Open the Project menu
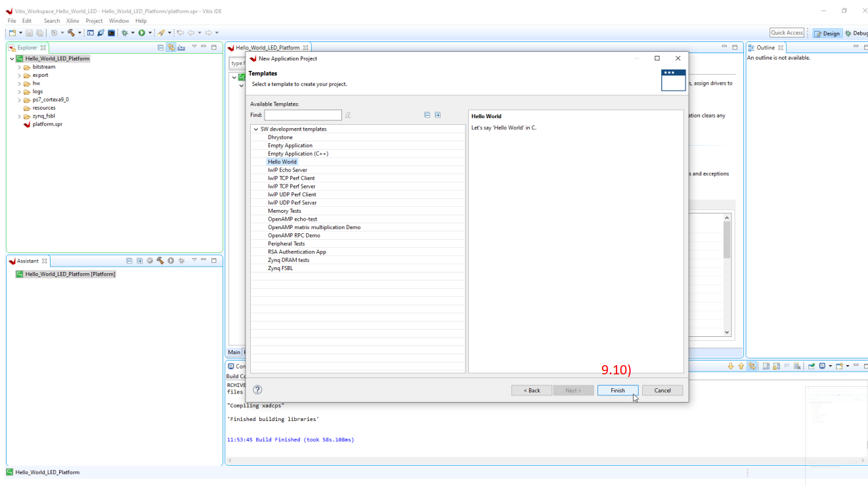Screen dimensions: 868x486 coord(95,21)
